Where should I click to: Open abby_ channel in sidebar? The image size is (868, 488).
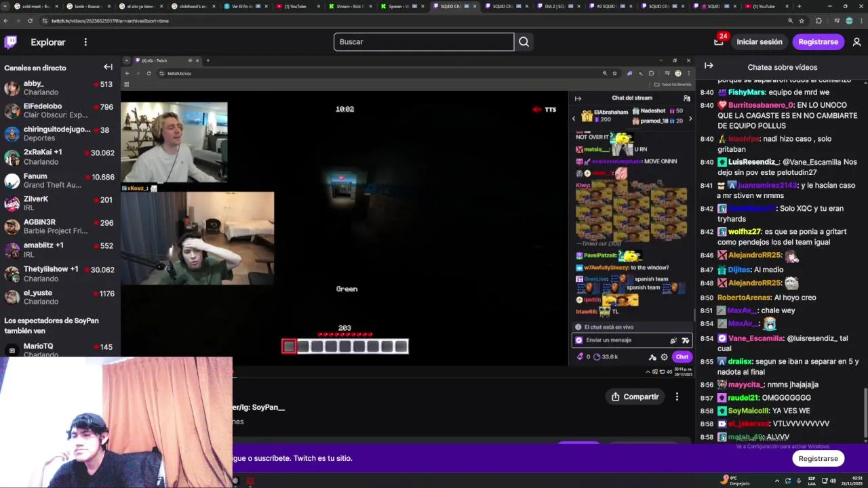pyautogui.click(x=59, y=88)
